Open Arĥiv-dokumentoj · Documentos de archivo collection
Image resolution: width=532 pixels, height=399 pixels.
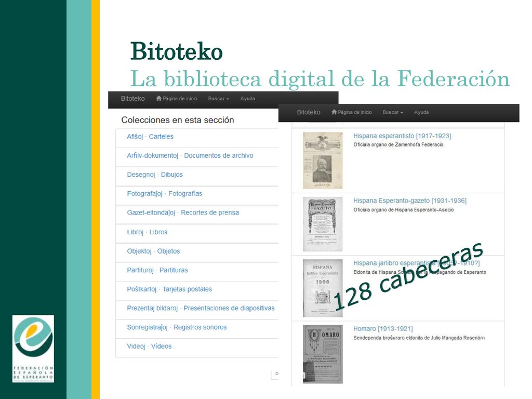pyautogui.click(x=190, y=155)
